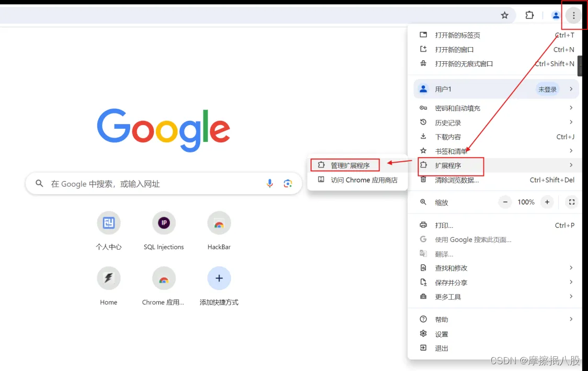This screenshot has height=371, width=588.
Task: Open the Chrome 应用 shortcut tile
Action: pyautogui.click(x=164, y=286)
